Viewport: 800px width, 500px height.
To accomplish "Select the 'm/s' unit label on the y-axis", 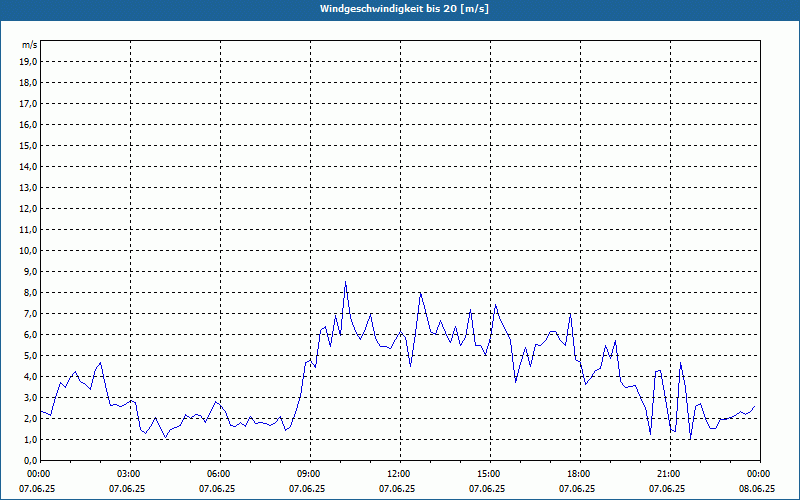I will pos(30,45).
